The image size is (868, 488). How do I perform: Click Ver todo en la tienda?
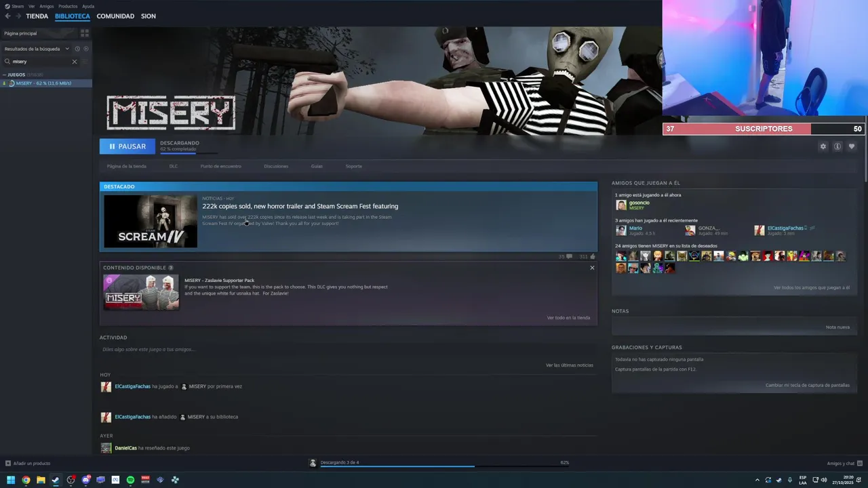pos(568,318)
